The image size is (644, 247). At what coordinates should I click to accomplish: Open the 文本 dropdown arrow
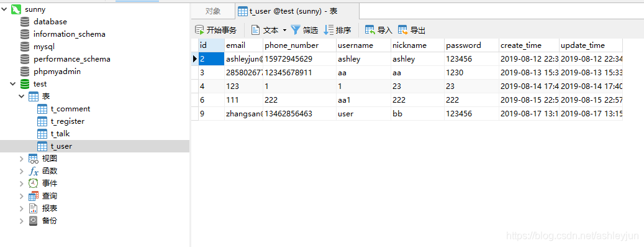point(284,30)
